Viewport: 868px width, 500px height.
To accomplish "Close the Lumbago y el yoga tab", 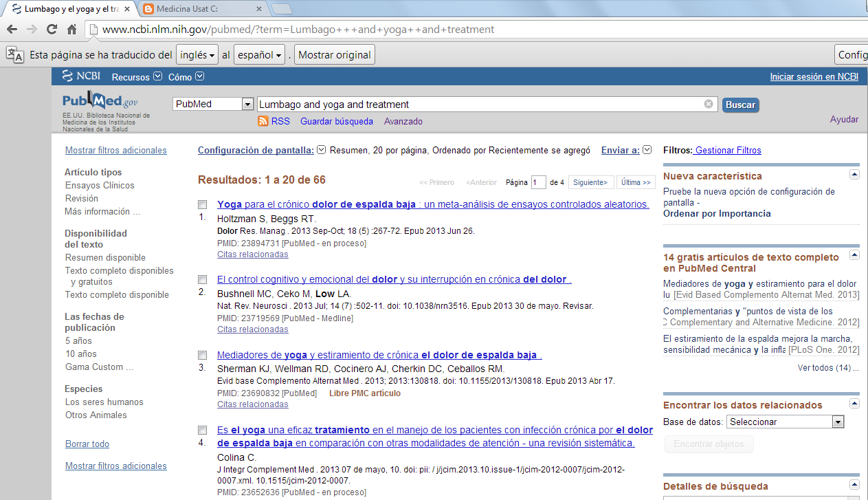I will (x=129, y=9).
